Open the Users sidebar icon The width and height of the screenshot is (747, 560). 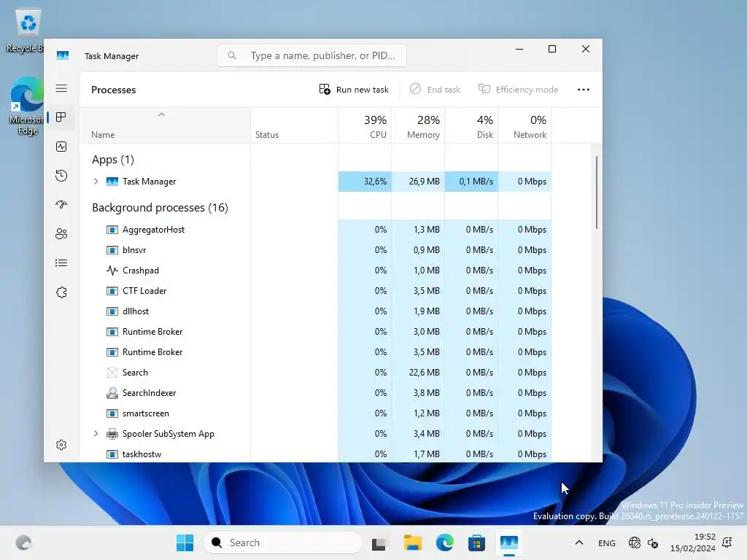[61, 234]
